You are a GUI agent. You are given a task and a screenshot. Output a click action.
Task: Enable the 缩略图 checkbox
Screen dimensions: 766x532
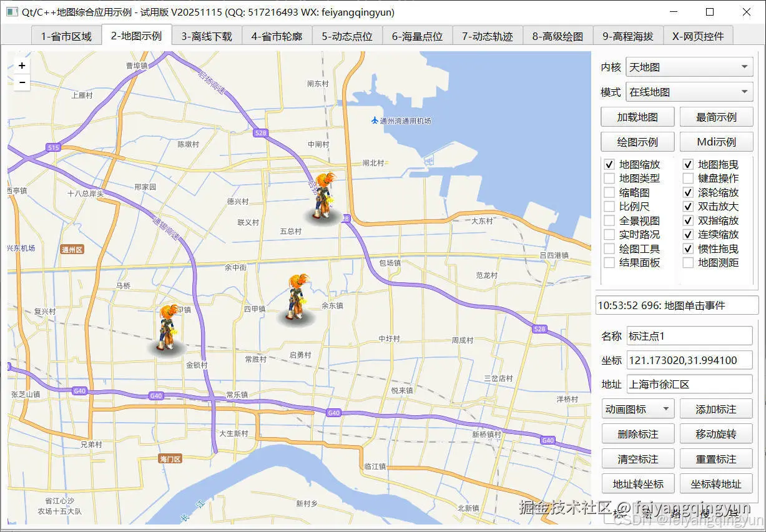pos(609,193)
